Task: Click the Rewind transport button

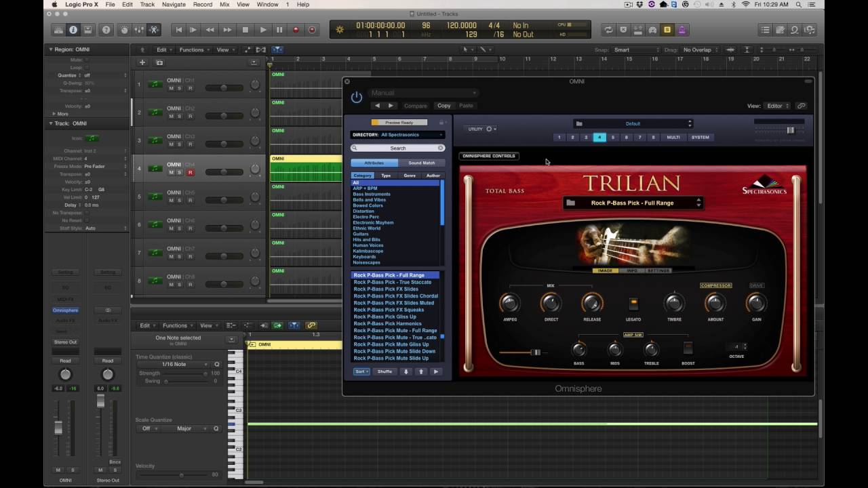Action: (210, 30)
